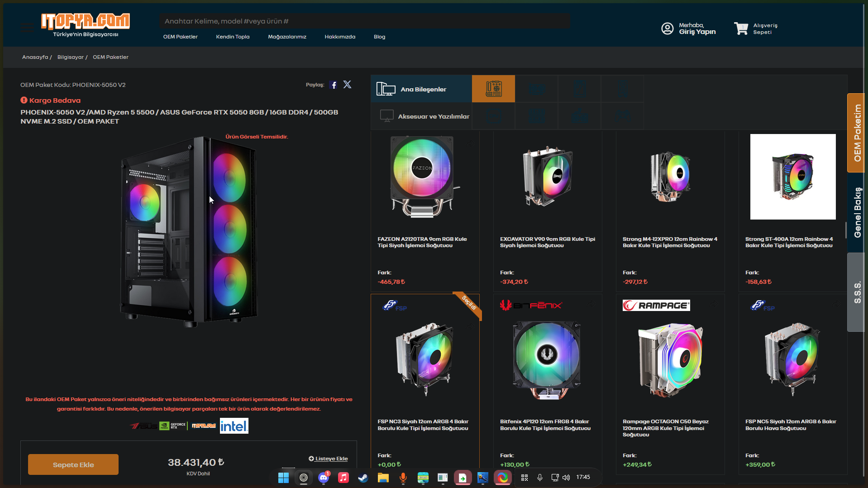Open the Blog menu item
This screenshot has height=488, width=868.
coord(379,37)
